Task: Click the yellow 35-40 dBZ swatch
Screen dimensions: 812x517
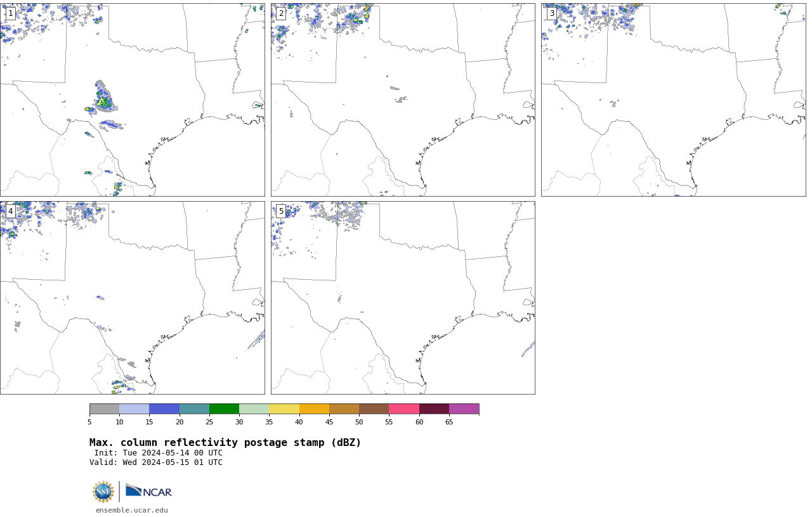Action: click(284, 409)
